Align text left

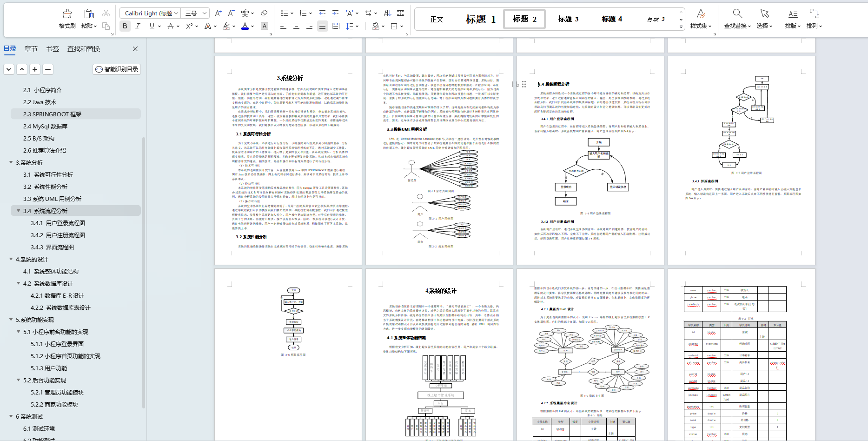(x=283, y=26)
